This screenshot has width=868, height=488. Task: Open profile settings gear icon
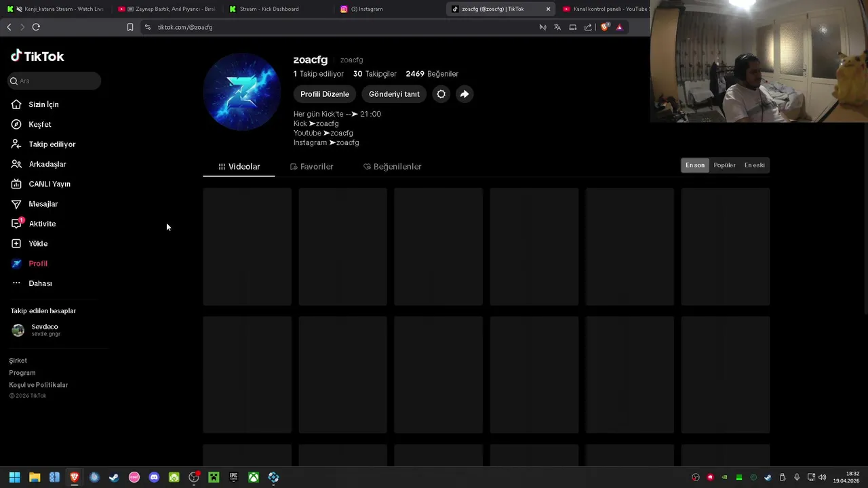[x=441, y=94]
